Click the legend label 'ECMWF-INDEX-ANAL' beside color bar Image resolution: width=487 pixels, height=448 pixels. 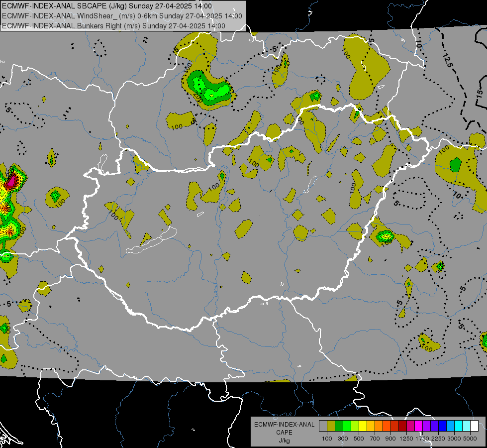[x=284, y=425]
